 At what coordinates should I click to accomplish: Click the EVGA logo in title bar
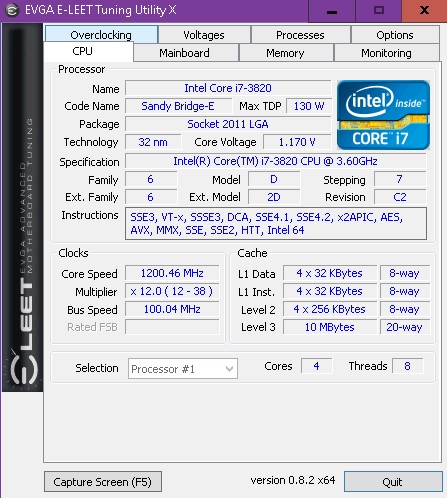12,10
